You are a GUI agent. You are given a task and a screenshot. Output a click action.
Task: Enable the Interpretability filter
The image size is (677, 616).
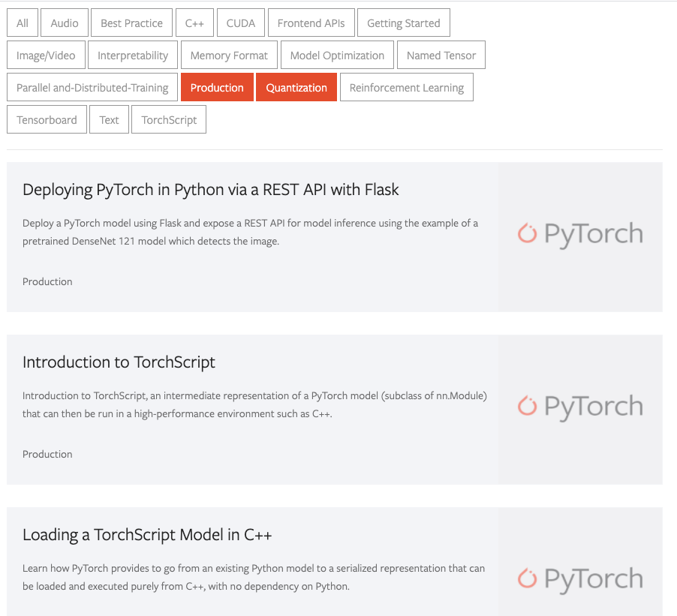tap(133, 56)
